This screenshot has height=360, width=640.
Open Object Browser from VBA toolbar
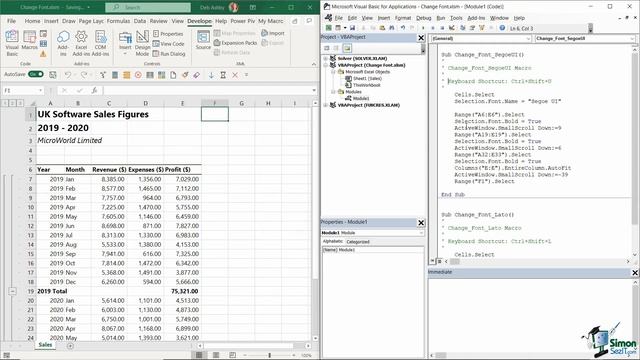tap(482, 28)
